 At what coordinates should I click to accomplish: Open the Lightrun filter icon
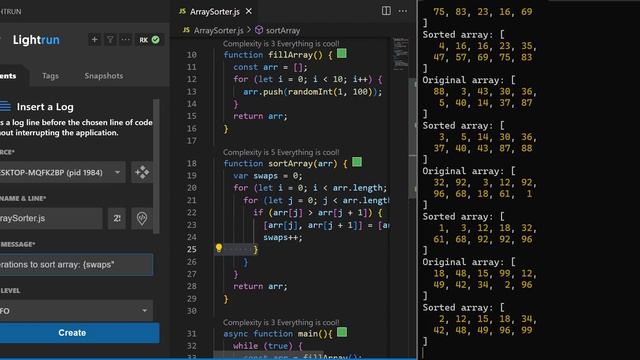coord(110,40)
